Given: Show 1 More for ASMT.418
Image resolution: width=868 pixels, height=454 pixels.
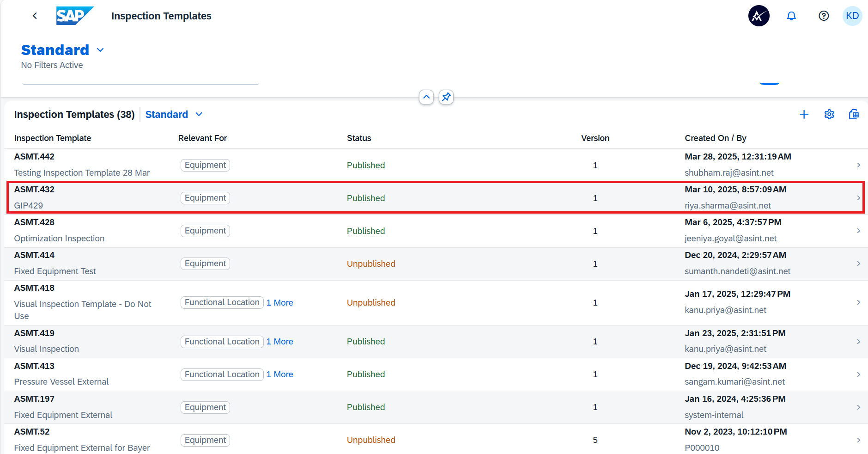Looking at the screenshot, I should (279, 303).
